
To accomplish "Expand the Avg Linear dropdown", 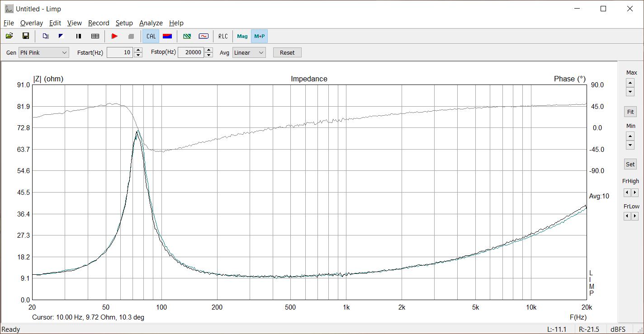I will pyautogui.click(x=249, y=53).
